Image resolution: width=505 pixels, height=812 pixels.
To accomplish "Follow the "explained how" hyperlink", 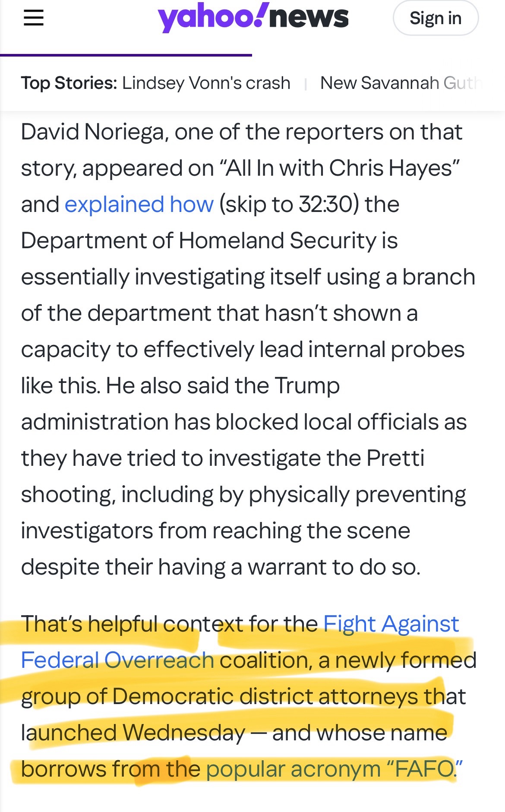I will 139,204.
